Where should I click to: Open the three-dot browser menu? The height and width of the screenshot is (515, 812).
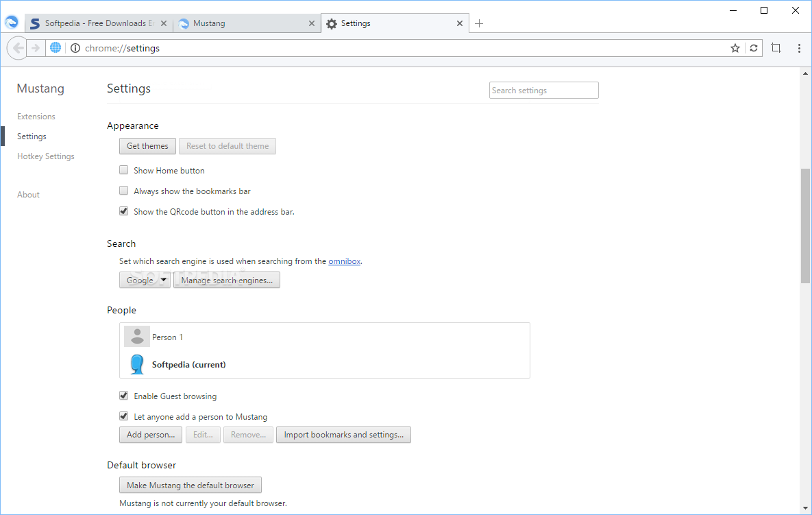pos(799,48)
